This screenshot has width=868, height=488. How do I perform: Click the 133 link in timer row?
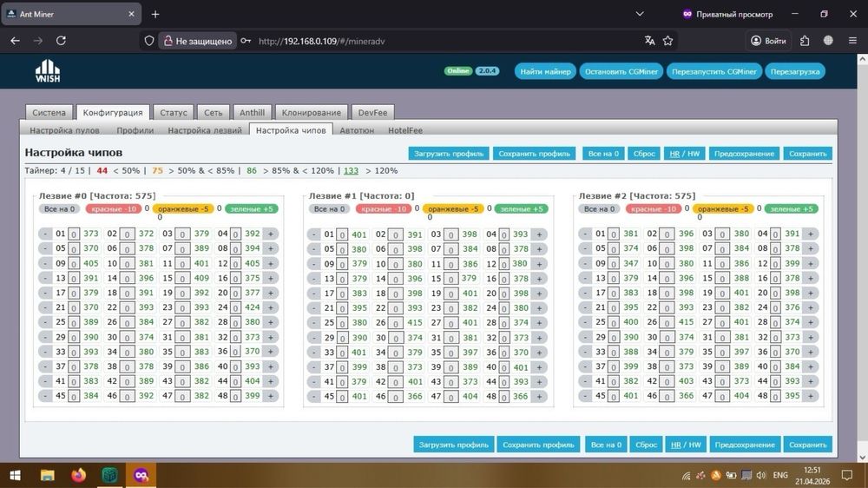pyautogui.click(x=351, y=170)
